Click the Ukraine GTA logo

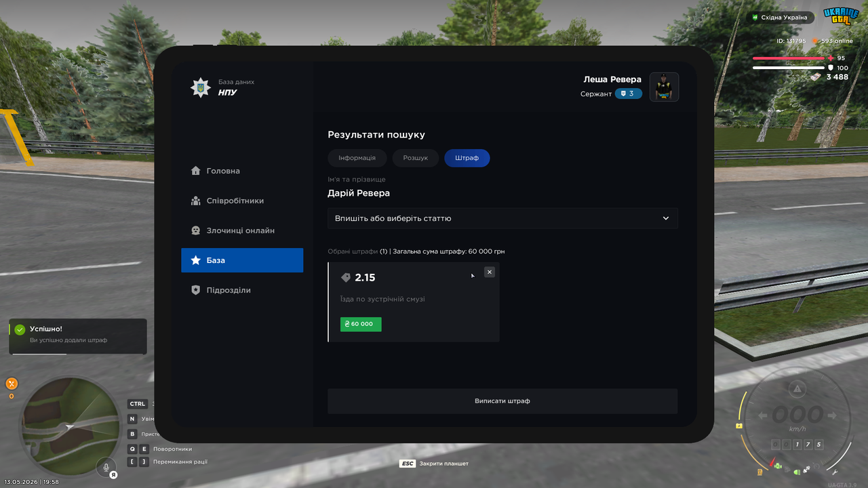pos(841,16)
